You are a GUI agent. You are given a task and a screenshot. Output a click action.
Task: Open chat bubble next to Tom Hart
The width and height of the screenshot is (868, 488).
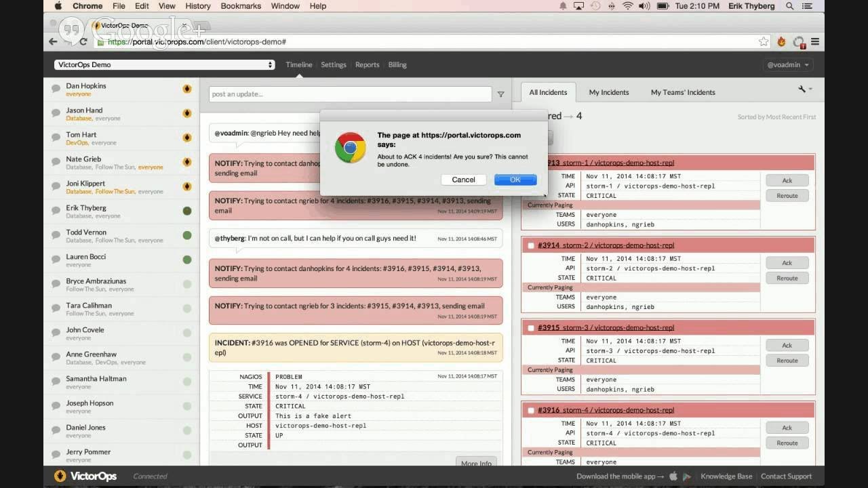(x=56, y=138)
